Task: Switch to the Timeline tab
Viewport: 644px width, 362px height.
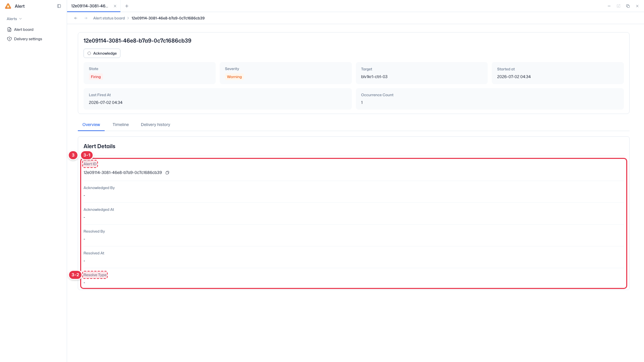Action: [x=121, y=125]
